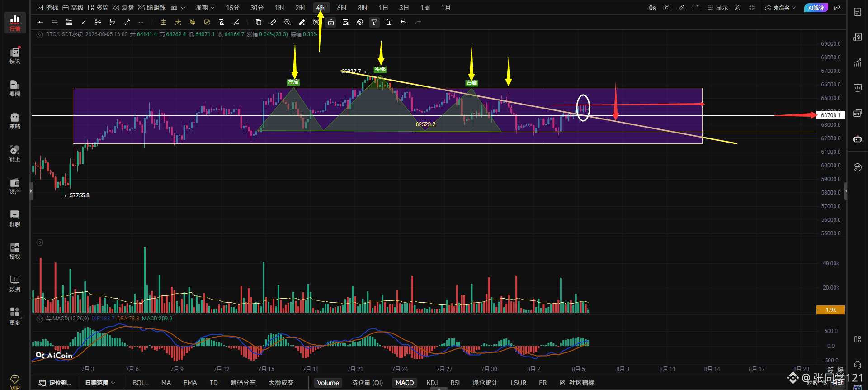Select the ruler measurement tool

pos(273,22)
